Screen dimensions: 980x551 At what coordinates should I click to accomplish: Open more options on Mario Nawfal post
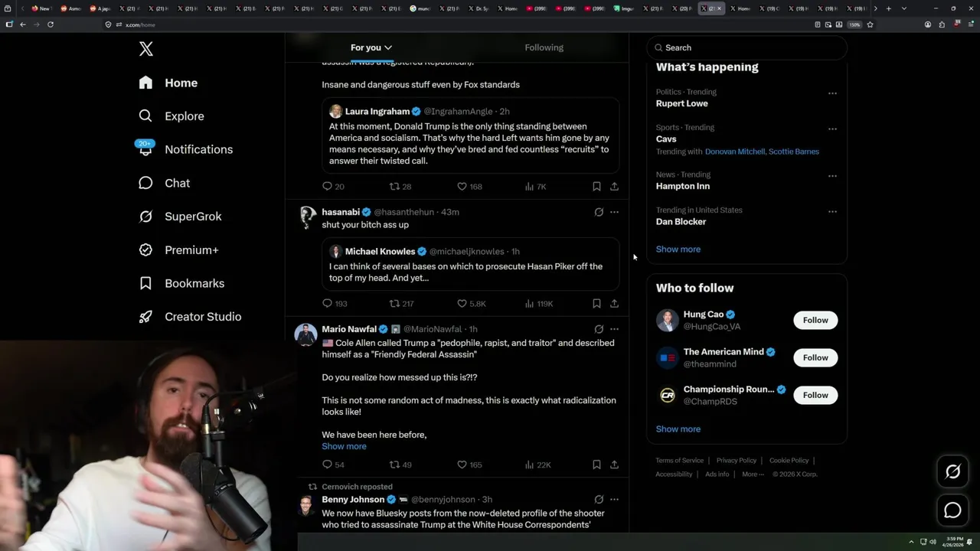[x=614, y=329]
